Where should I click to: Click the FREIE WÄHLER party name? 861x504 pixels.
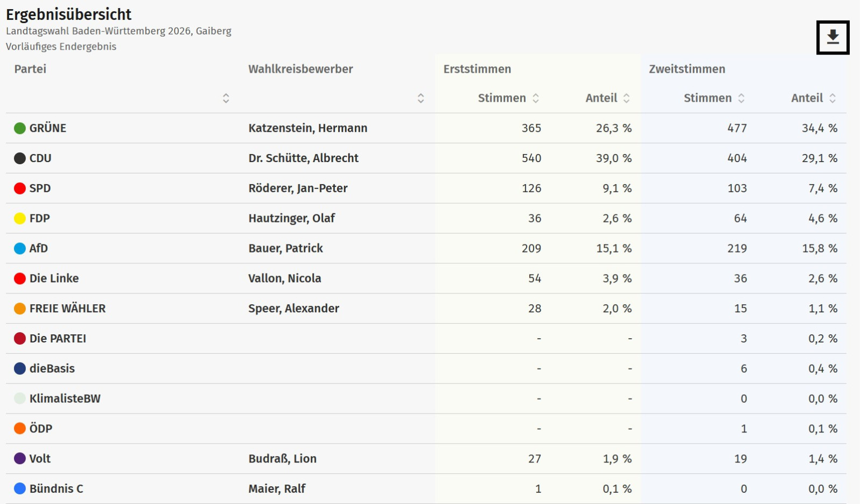67,309
